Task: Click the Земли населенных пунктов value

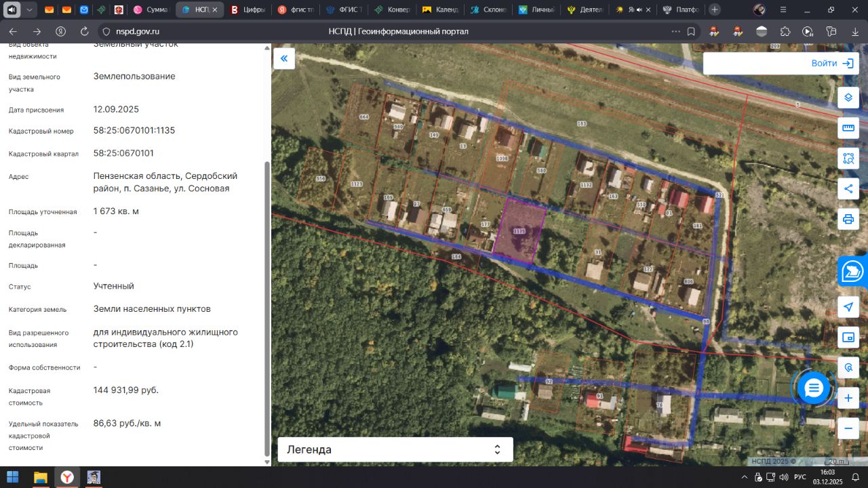Action: click(x=152, y=309)
